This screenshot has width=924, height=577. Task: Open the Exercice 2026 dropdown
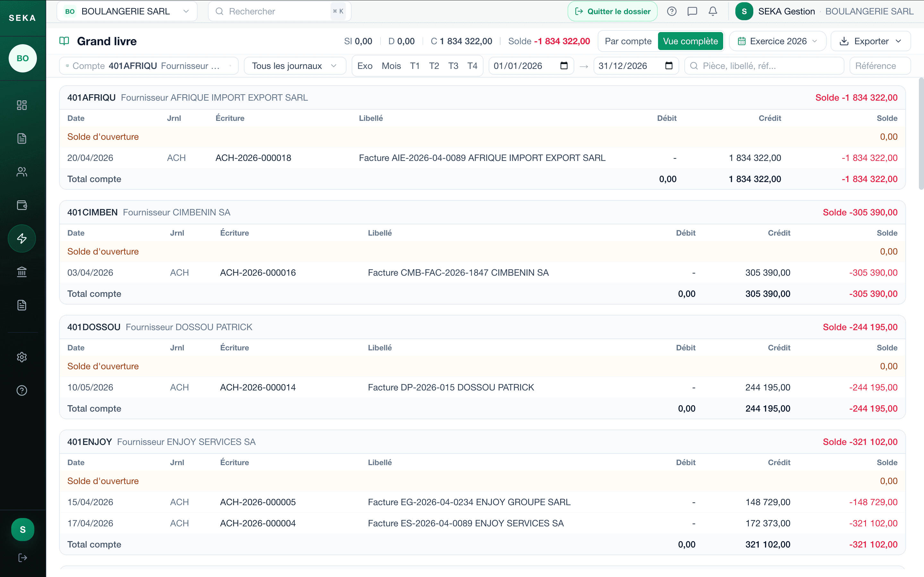777,41
